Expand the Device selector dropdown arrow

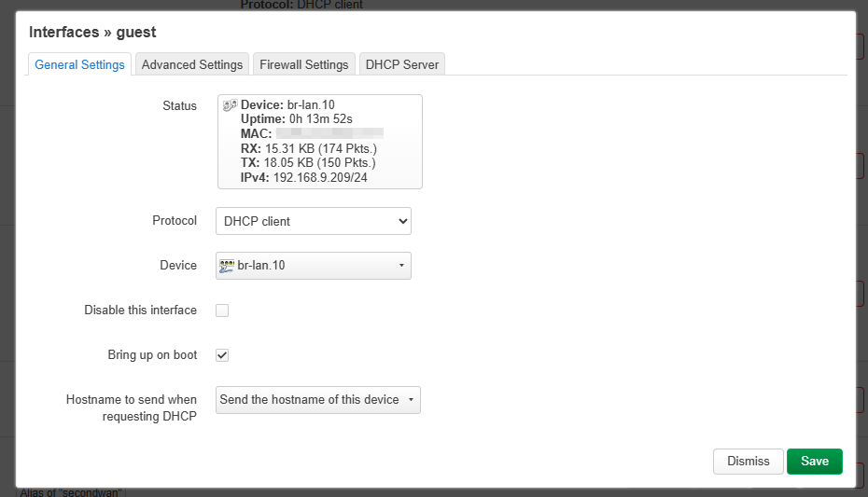tap(401, 266)
